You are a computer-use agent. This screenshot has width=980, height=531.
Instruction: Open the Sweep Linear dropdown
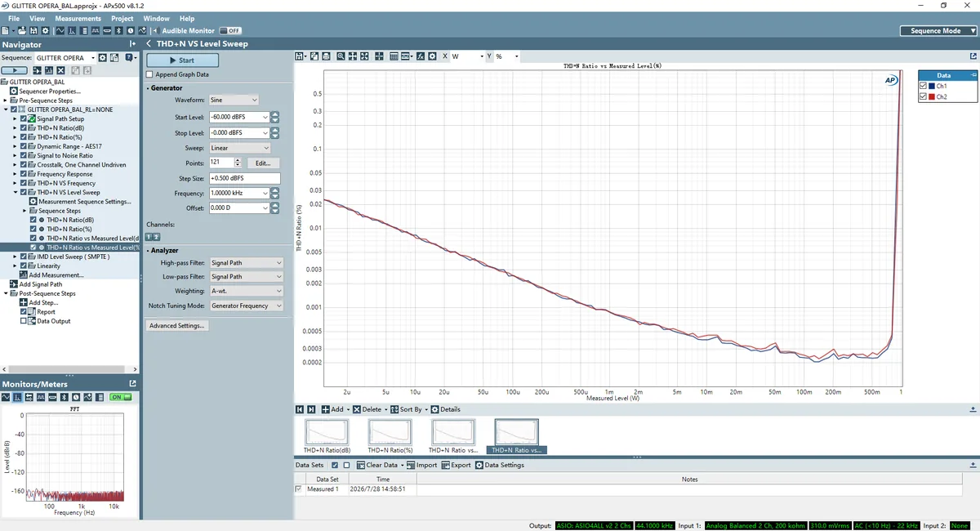click(238, 148)
